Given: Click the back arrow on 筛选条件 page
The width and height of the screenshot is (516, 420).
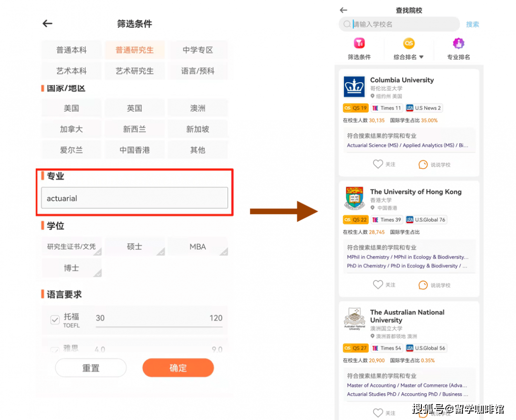Looking at the screenshot, I should click(47, 23).
